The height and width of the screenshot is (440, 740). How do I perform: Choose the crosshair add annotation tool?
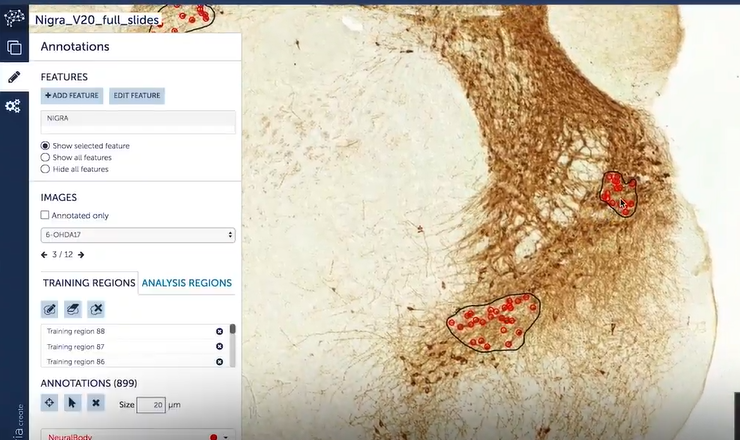tap(50, 403)
